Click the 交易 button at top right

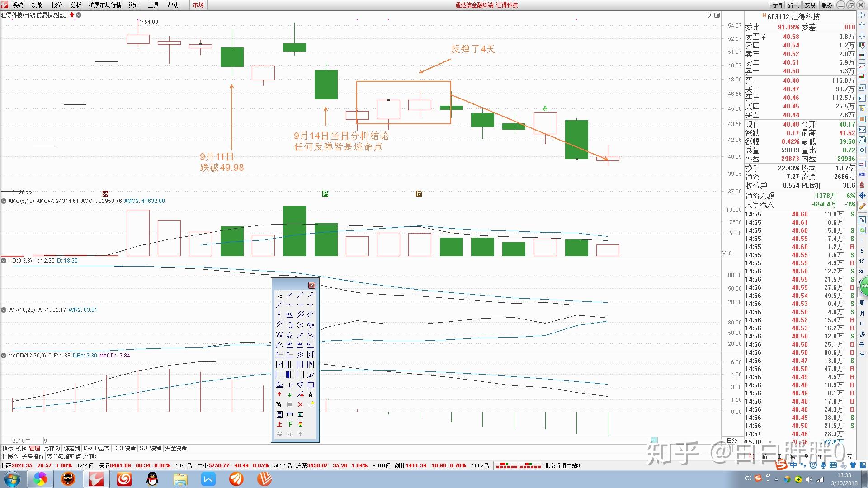(x=810, y=5)
